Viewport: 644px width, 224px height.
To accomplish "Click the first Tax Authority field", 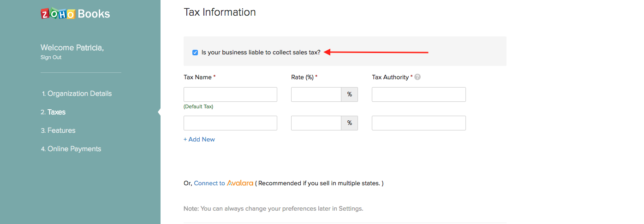I will coord(418,94).
